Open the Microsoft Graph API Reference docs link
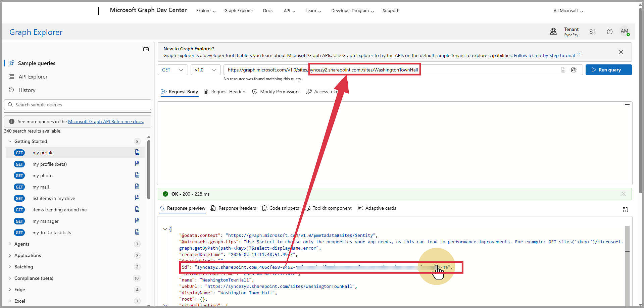The width and height of the screenshot is (644, 308). (106, 121)
